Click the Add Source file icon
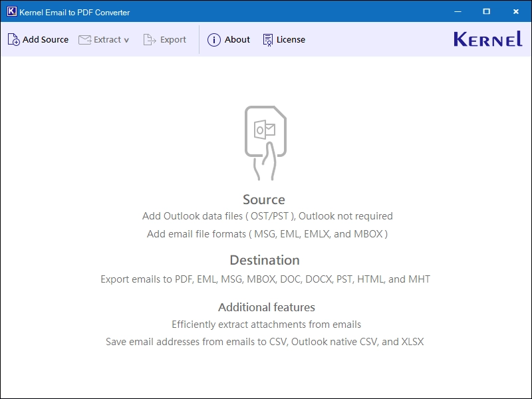The image size is (532, 399). (13, 40)
